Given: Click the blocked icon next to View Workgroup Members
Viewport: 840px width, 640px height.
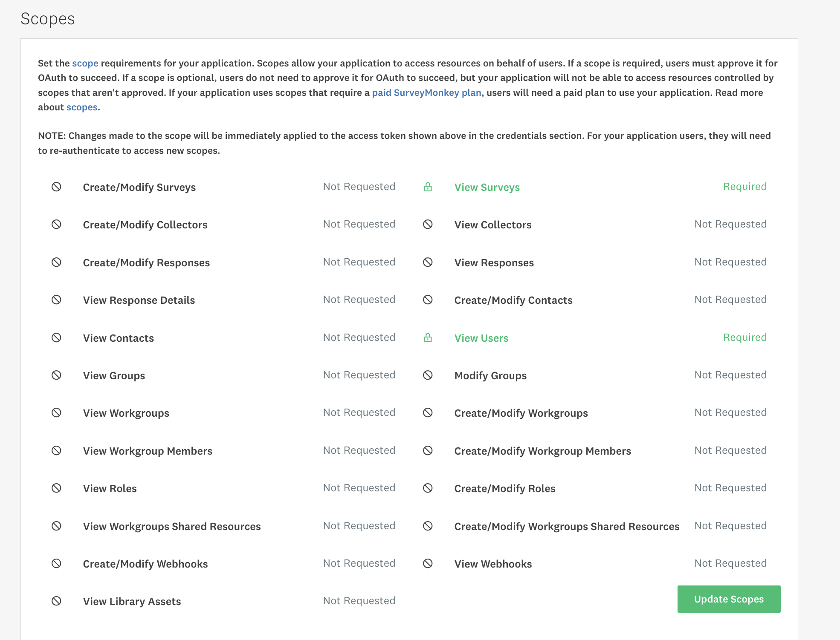Looking at the screenshot, I should [x=57, y=450].
